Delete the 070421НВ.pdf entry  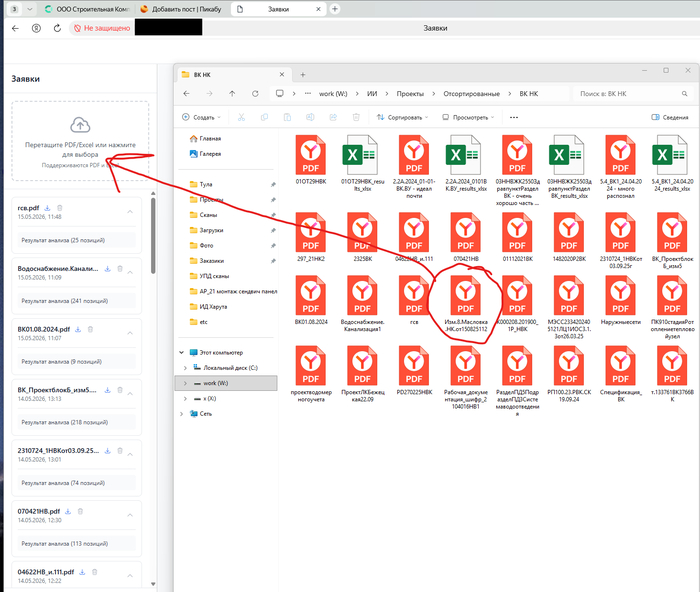[80, 512]
